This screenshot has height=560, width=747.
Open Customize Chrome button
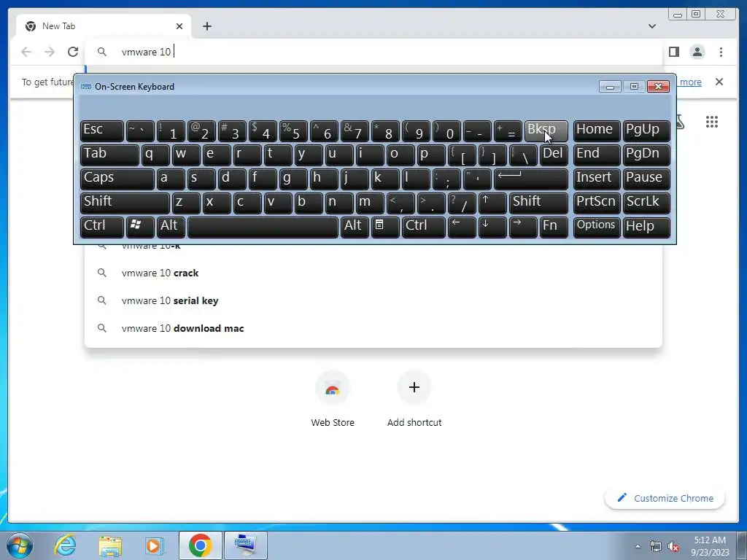coord(665,498)
